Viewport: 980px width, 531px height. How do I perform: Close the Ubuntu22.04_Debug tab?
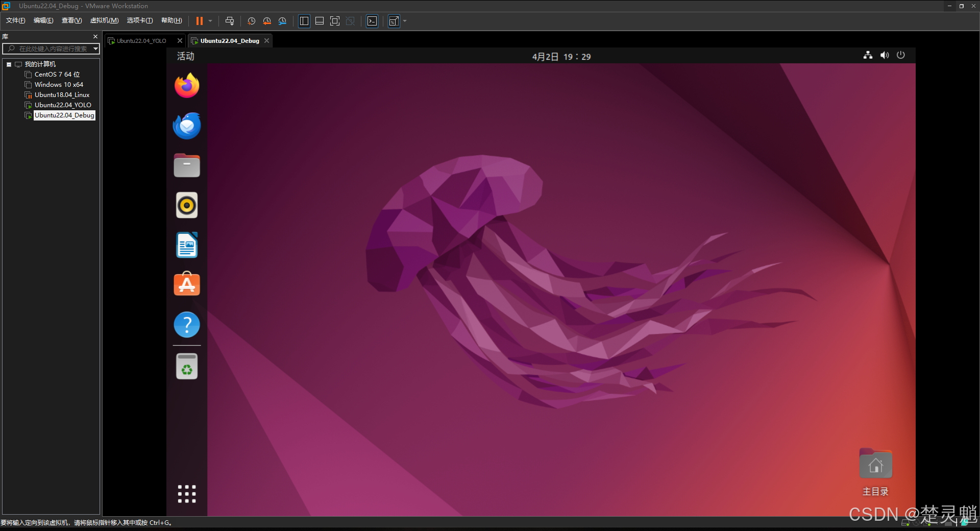266,41
